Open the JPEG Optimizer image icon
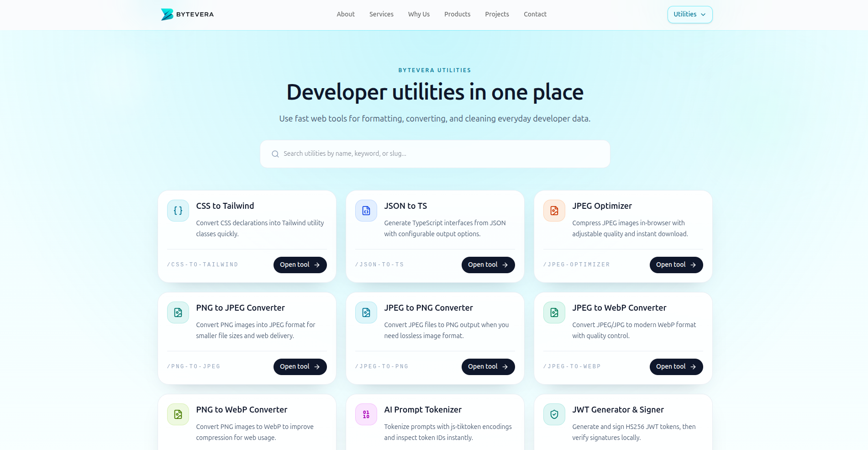Screen dimensions: 868x450 tap(554, 211)
